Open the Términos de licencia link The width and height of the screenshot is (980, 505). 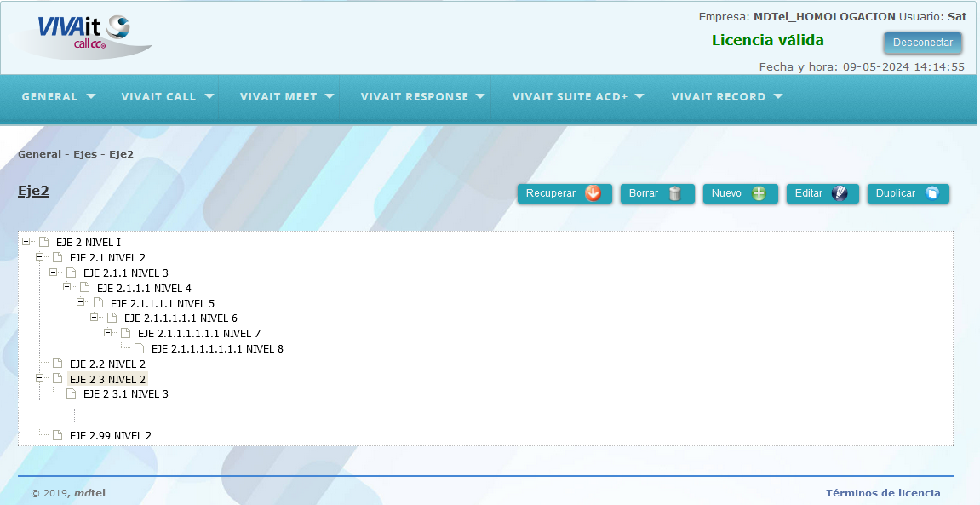[883, 493]
